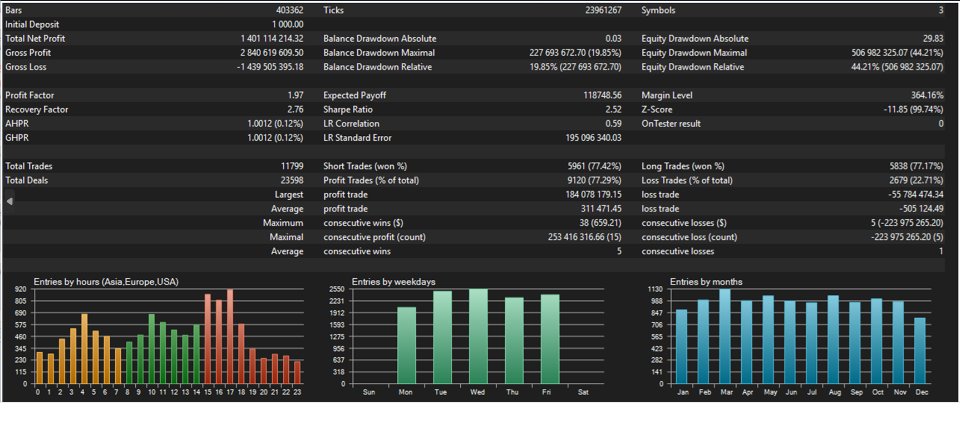Viewport: 960px width, 435px height.
Task: Click the LR Standard Error value 195 096 340.03
Action: (x=595, y=138)
